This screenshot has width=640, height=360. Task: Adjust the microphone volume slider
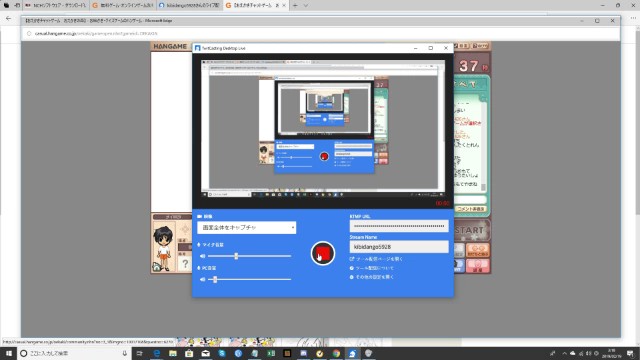click(249, 256)
